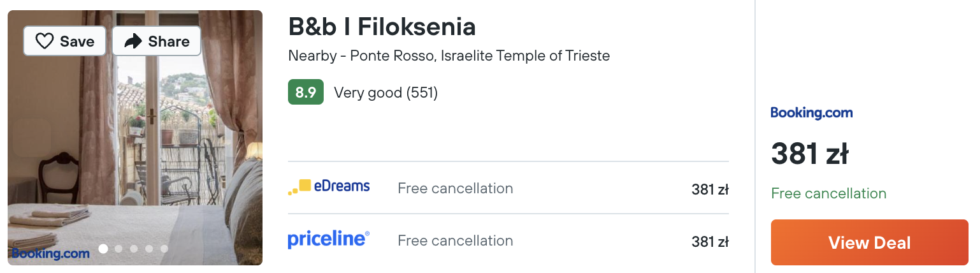The image size is (980, 273).
Task: Click the large 381 zł price
Action: pos(809,154)
